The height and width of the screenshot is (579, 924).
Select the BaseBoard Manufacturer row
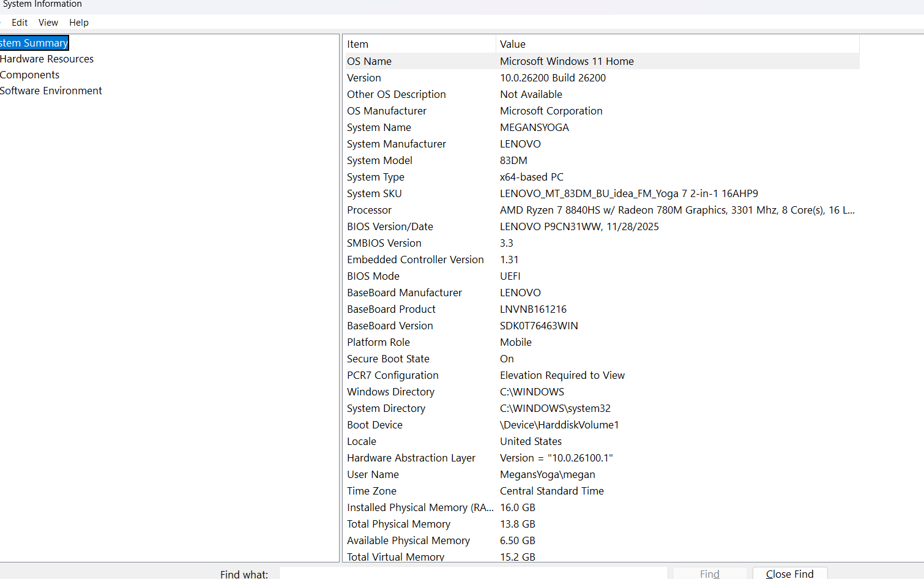pos(404,293)
